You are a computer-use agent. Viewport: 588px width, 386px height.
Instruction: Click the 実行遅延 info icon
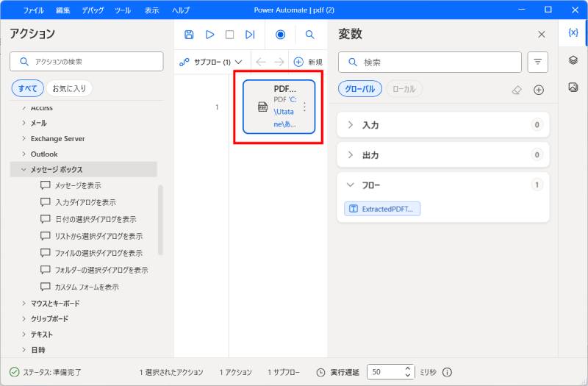[x=447, y=372]
